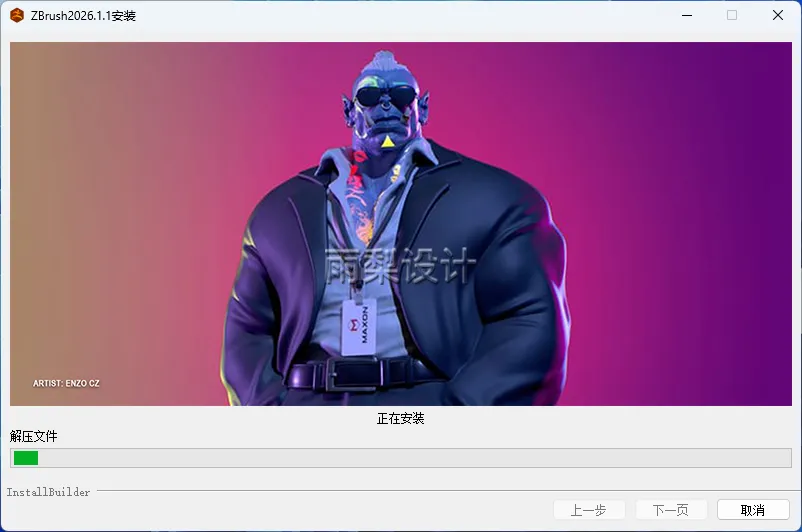Click the ZBrush character artwork banner
Image resolution: width=802 pixels, height=532 pixels.
click(401, 224)
